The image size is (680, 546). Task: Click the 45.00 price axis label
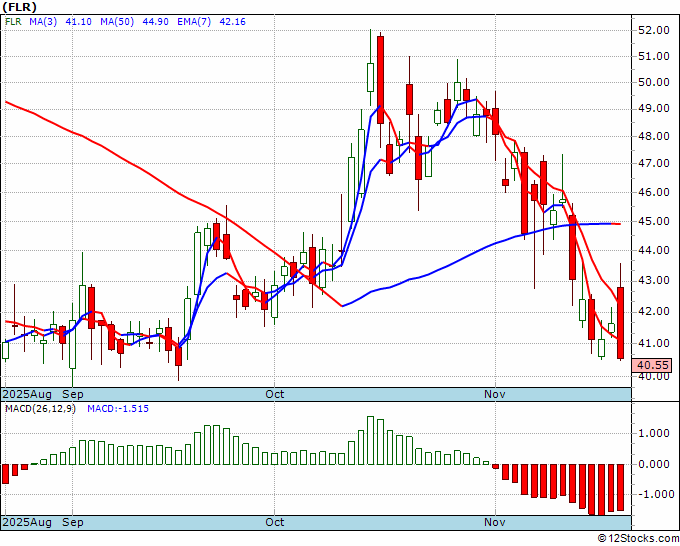coord(653,221)
